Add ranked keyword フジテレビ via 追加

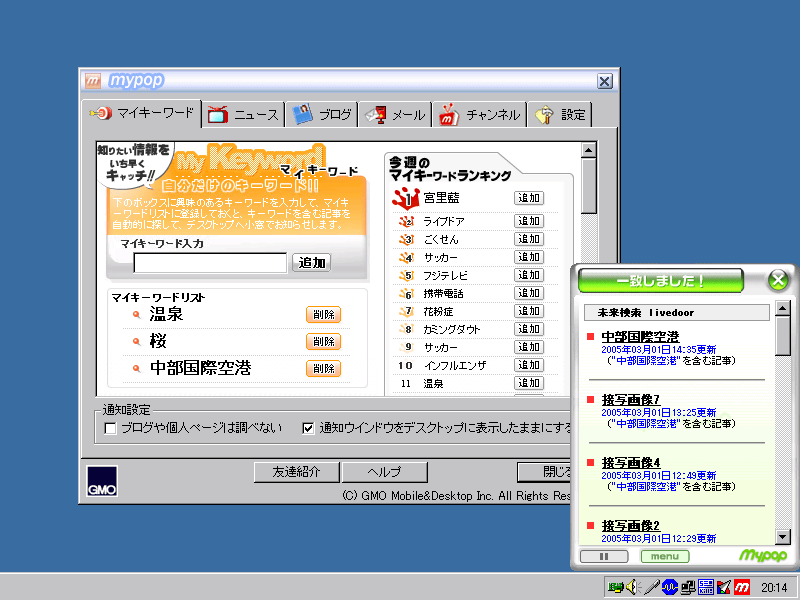(529, 275)
